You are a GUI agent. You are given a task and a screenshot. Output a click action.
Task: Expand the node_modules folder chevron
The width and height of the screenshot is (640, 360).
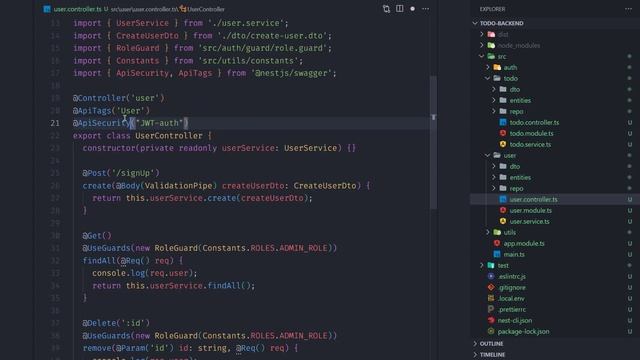point(482,45)
